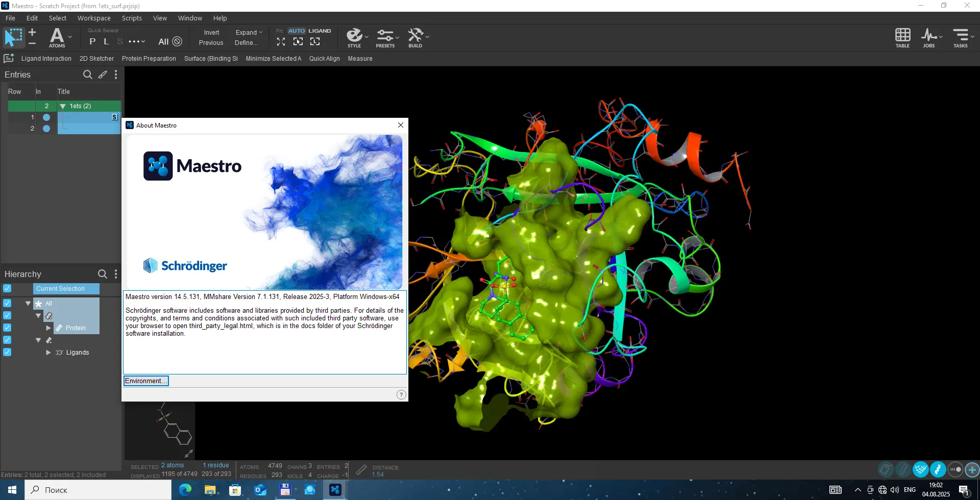
Task: Click the Invert selection button
Action: pyautogui.click(x=211, y=33)
